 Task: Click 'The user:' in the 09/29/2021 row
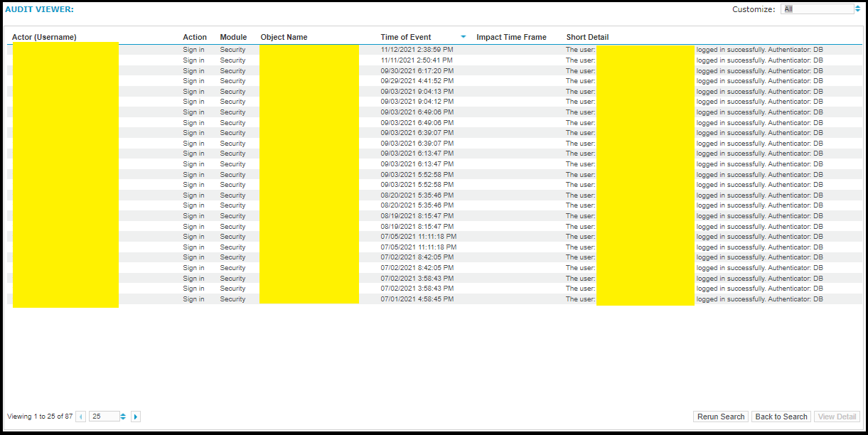(580, 81)
